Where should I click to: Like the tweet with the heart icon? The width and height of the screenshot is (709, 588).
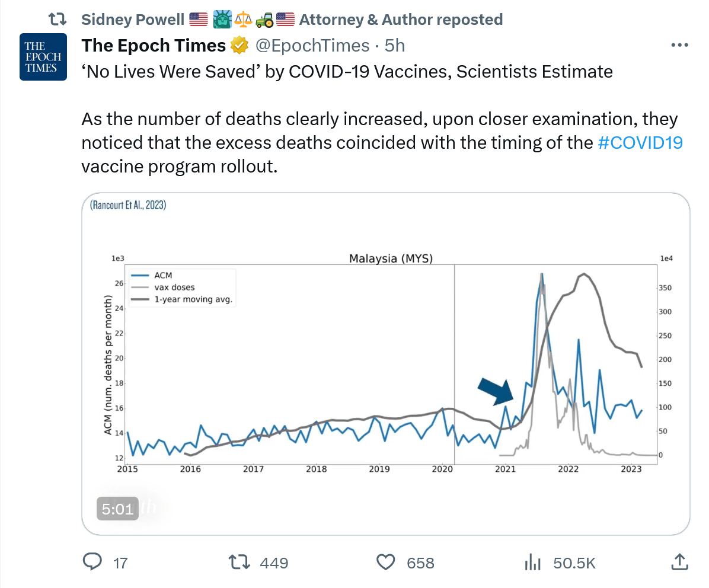[387, 562]
